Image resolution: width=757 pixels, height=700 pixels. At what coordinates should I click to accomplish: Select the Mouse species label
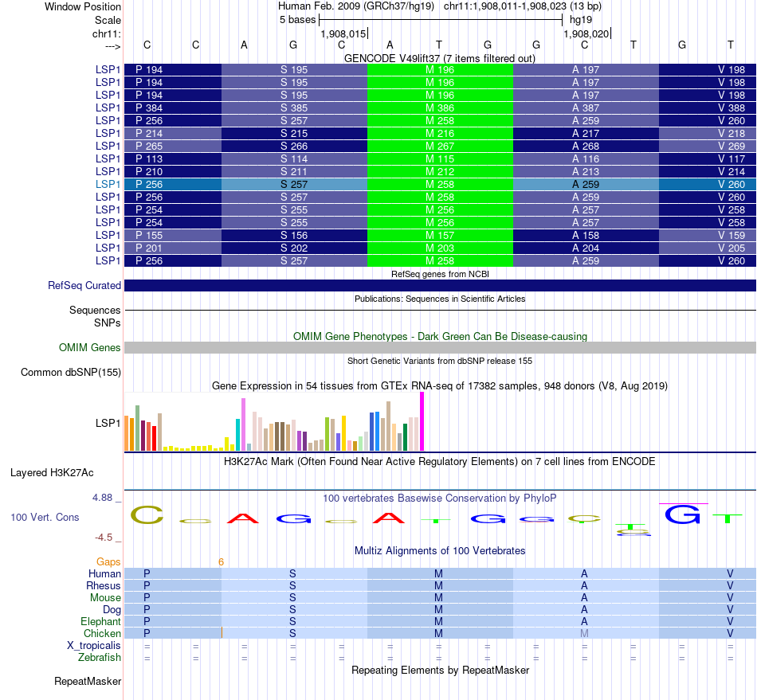pyautogui.click(x=105, y=598)
